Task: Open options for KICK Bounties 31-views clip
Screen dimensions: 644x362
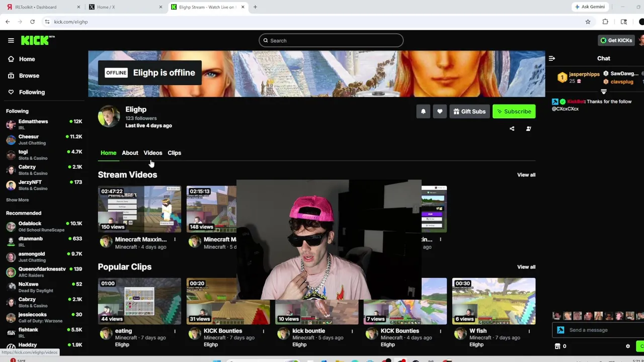Action: click(263, 331)
